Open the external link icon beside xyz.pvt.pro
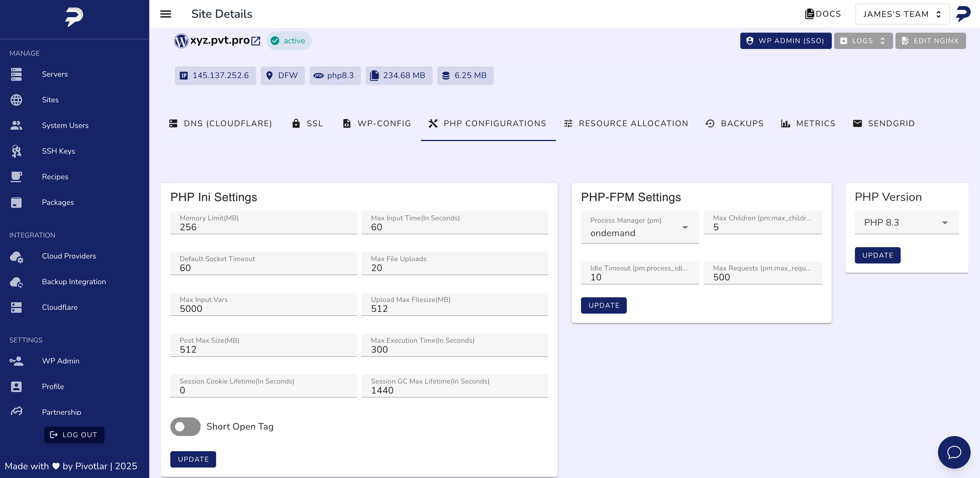This screenshot has height=478, width=980. pyautogui.click(x=256, y=41)
